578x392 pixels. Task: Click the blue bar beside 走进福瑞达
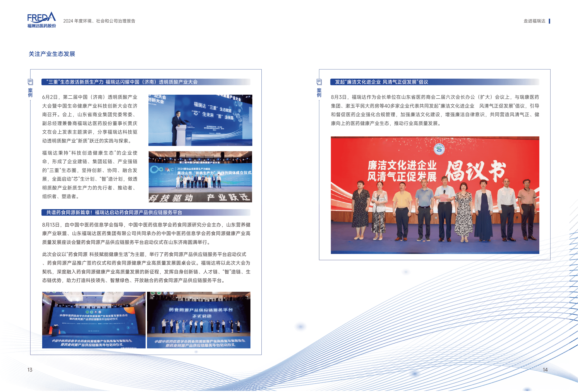click(x=549, y=21)
